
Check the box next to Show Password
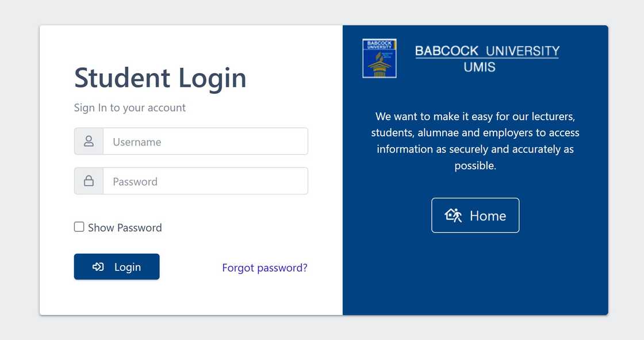click(x=79, y=227)
